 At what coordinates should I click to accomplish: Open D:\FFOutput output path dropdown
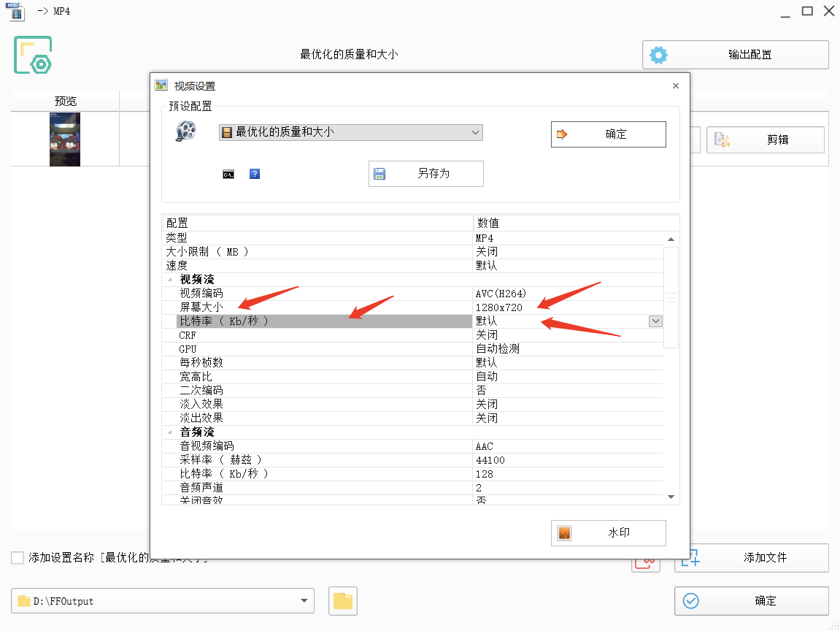(162, 601)
